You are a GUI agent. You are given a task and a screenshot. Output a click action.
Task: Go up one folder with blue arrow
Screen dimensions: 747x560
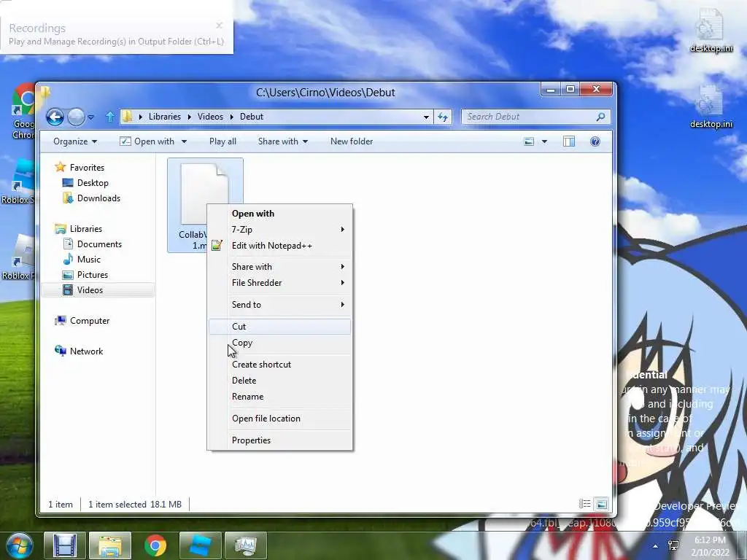[x=109, y=117]
